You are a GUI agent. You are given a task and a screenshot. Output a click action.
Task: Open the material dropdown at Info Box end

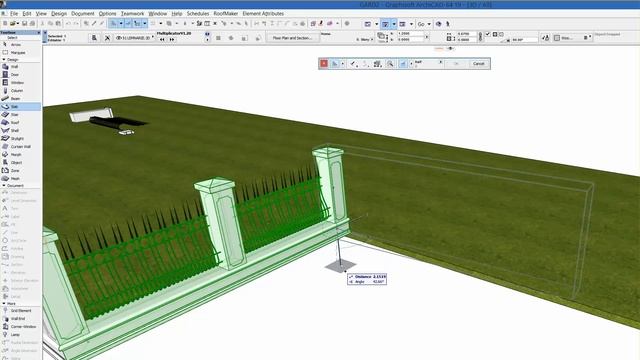590,37
